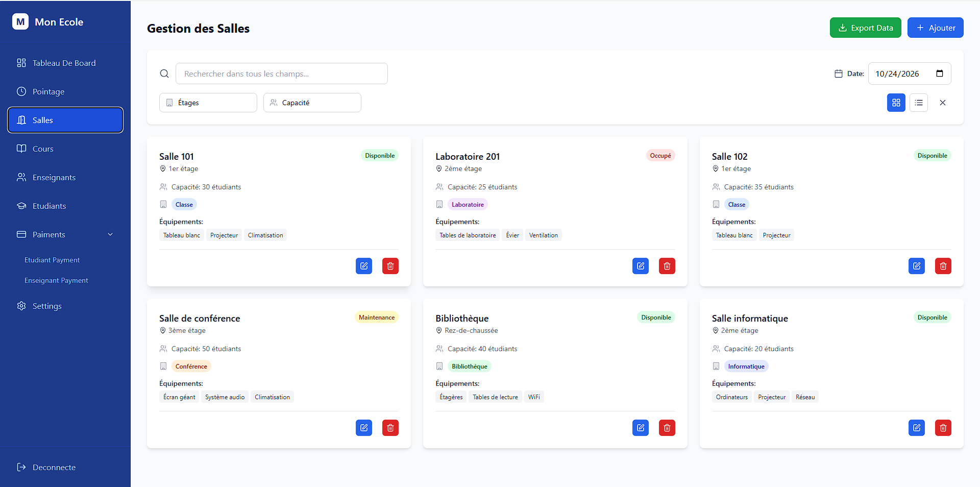Delete the Salle de conférence room
980x487 pixels.
(x=390, y=428)
